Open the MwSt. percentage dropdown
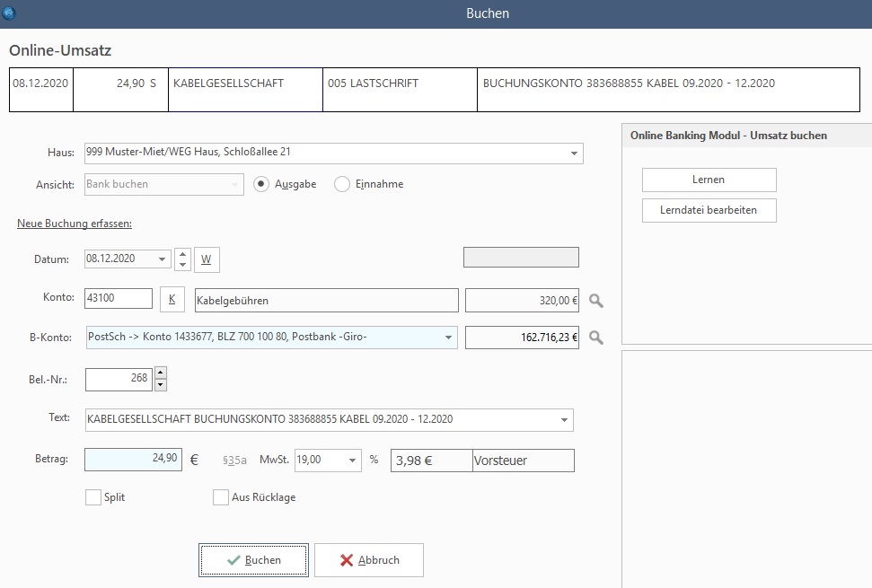This screenshot has height=588, width=872. tap(351, 461)
